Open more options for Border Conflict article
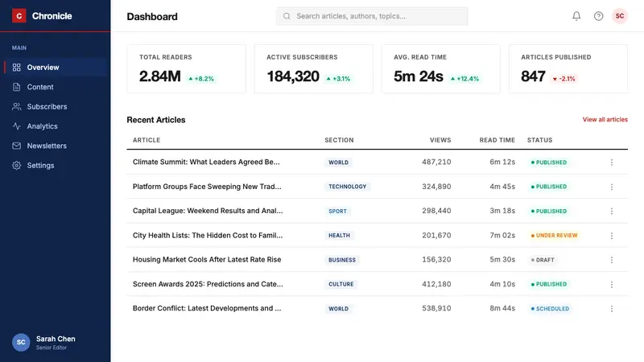This screenshot has height=362, width=644. (612, 309)
